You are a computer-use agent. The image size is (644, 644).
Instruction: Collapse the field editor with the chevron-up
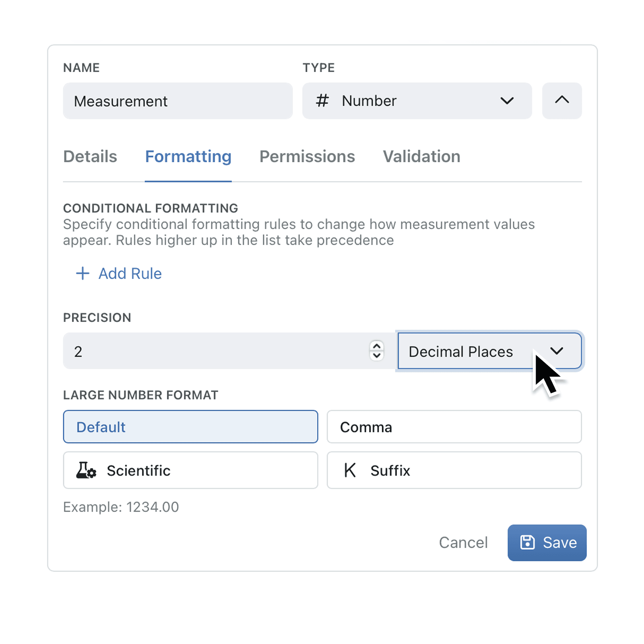562,101
